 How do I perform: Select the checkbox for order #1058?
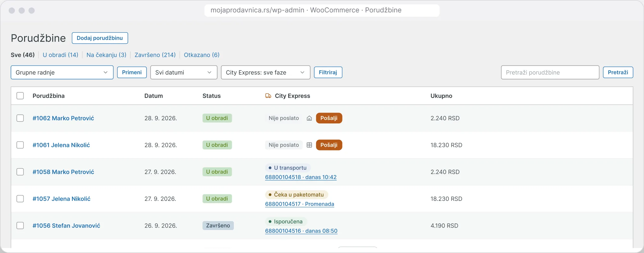tap(20, 172)
